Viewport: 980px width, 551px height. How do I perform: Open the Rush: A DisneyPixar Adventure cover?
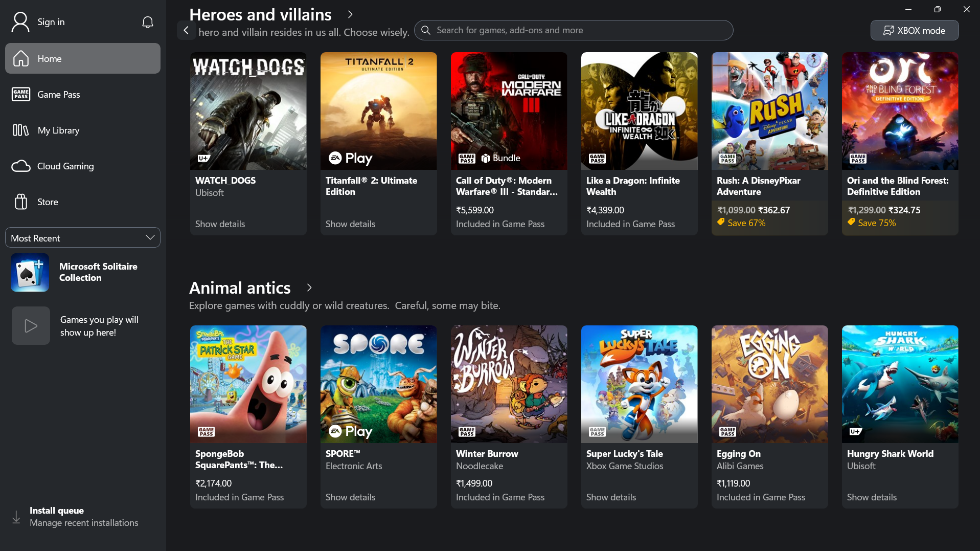pos(770,111)
